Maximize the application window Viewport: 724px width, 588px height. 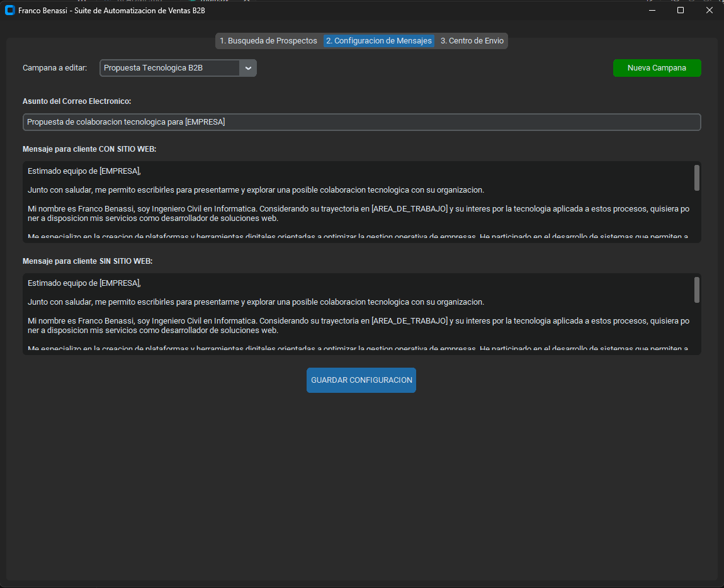pos(680,10)
